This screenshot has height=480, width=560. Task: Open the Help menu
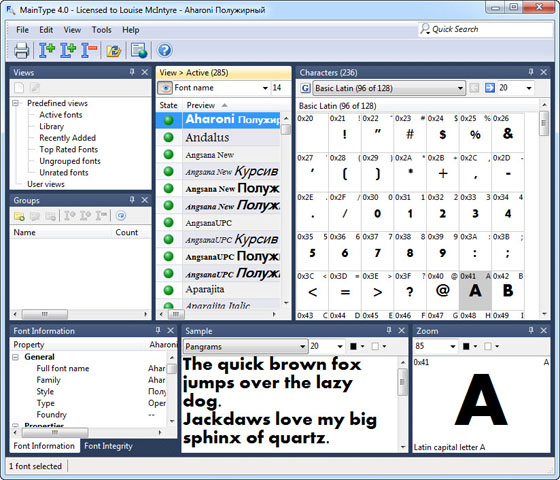tap(131, 30)
